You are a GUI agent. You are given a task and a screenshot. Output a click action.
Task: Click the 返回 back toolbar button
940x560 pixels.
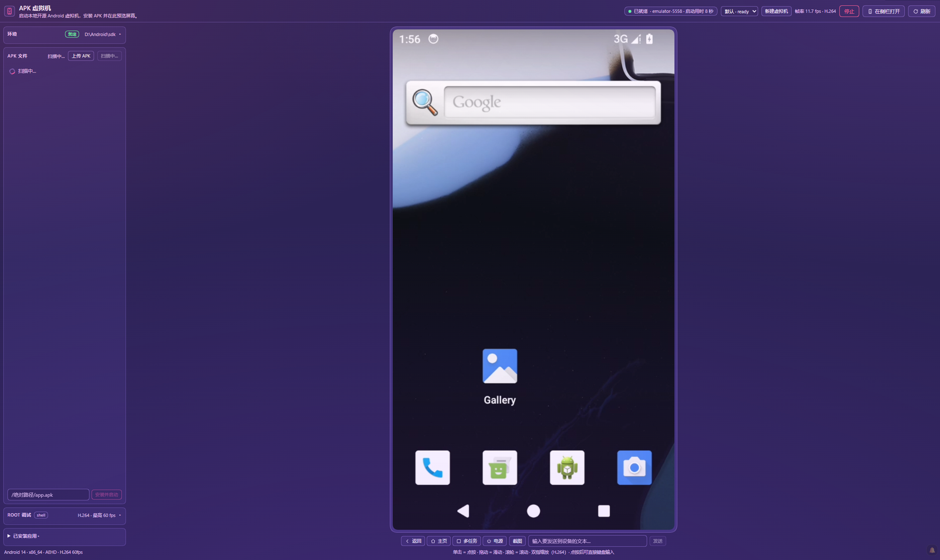click(413, 541)
